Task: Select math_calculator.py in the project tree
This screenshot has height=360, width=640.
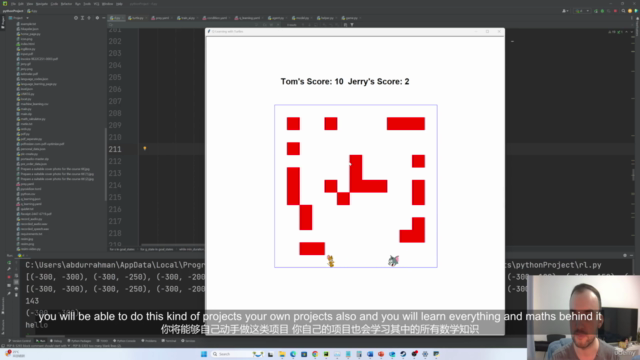Action: tap(31, 119)
